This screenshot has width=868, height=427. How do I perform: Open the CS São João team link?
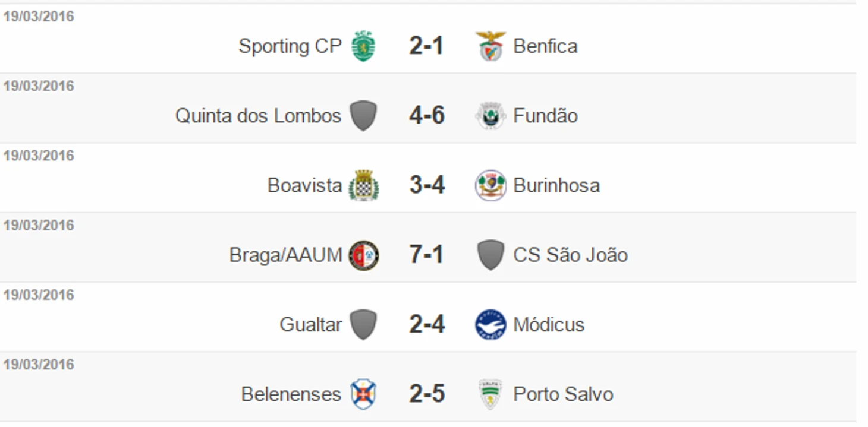pyautogui.click(x=571, y=255)
